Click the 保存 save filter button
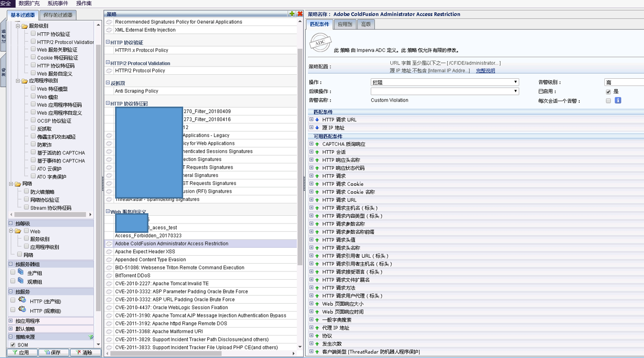 coord(53,352)
